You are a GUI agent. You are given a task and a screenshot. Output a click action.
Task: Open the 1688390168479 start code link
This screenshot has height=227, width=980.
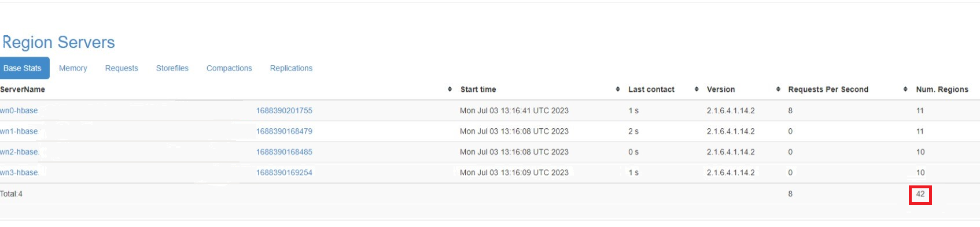[284, 132]
